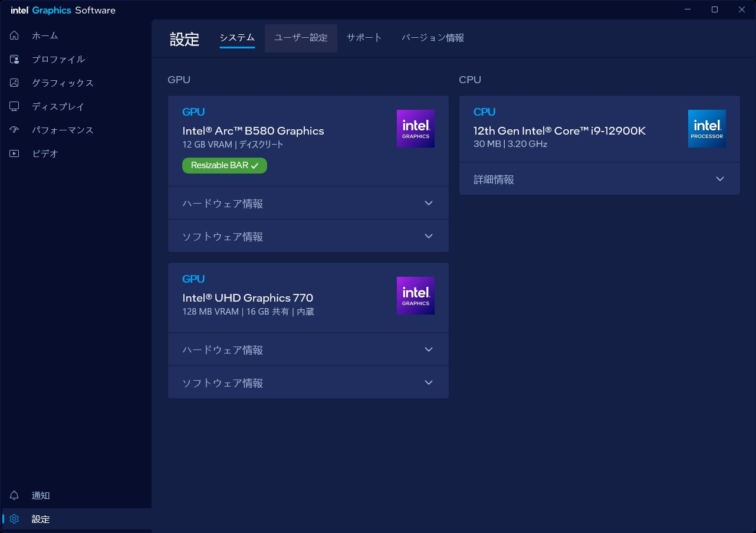Maximize the Intel Graphics Software window
The width and height of the screenshot is (756, 533).
coord(715,9)
